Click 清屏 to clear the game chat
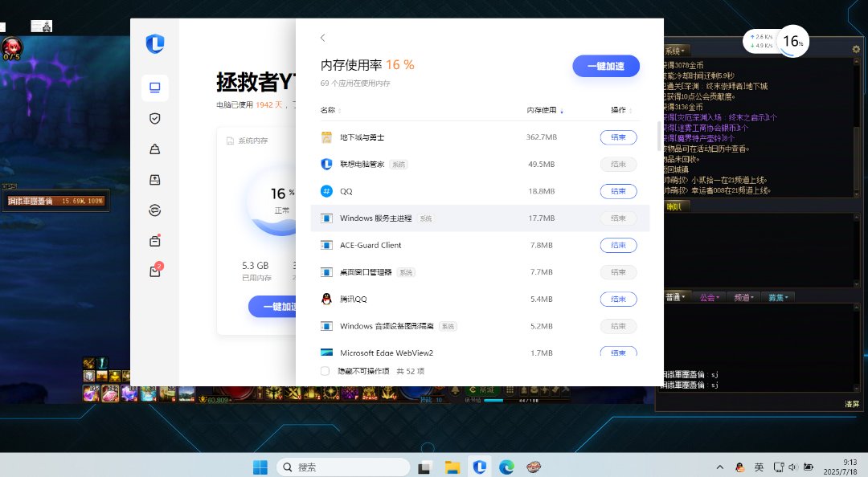868x477 pixels. [x=852, y=404]
